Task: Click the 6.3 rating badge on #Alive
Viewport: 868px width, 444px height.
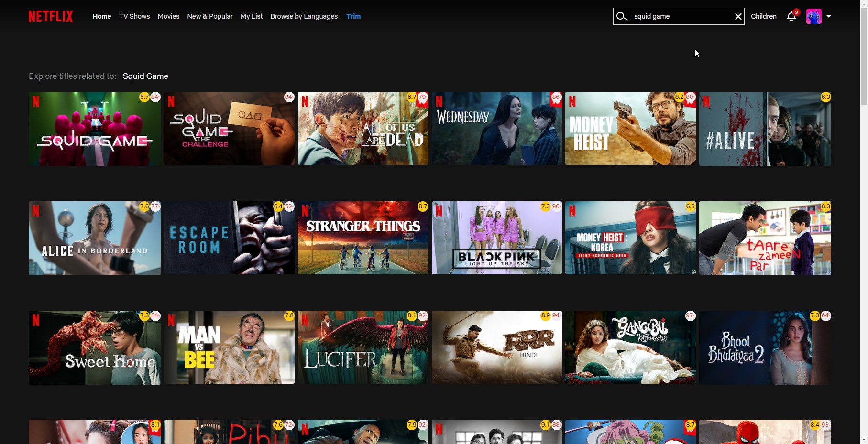Action: point(825,97)
